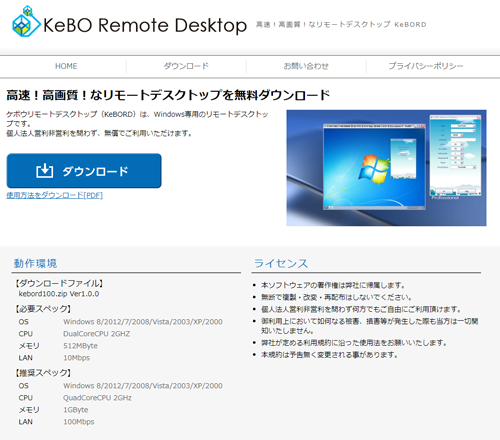Click the KeBO cube logo icon

click(26, 22)
